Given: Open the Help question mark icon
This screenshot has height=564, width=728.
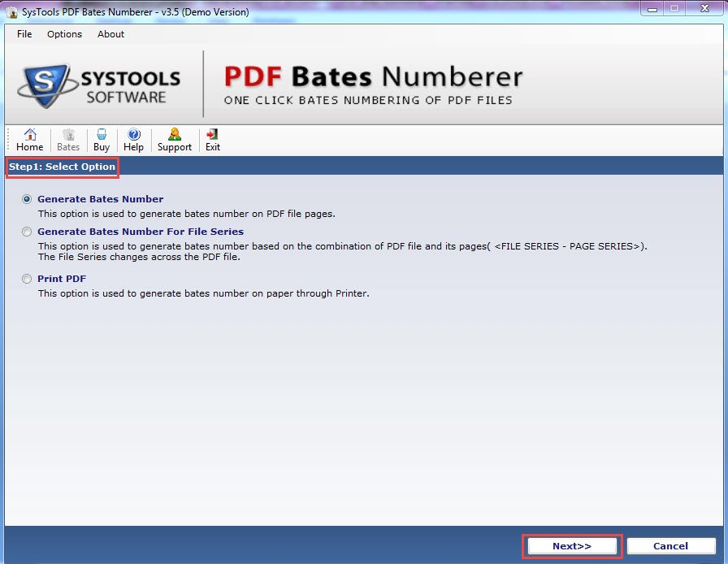Looking at the screenshot, I should point(134,140).
